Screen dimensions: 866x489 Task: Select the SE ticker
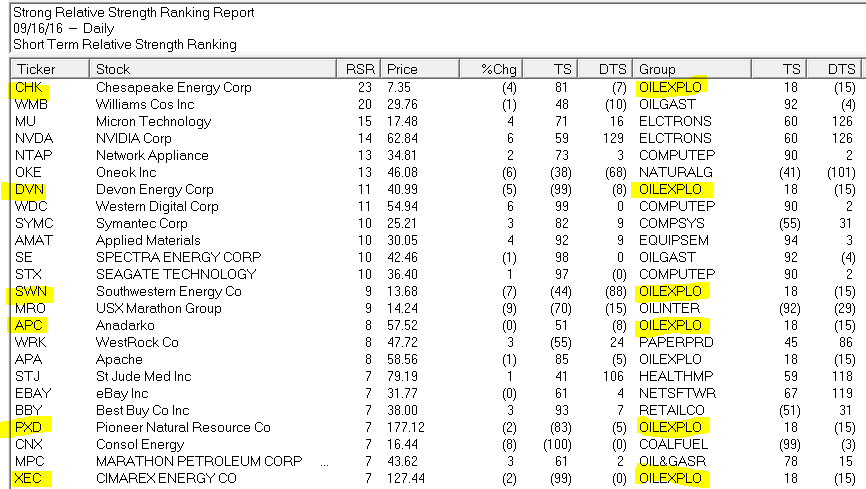click(x=24, y=257)
